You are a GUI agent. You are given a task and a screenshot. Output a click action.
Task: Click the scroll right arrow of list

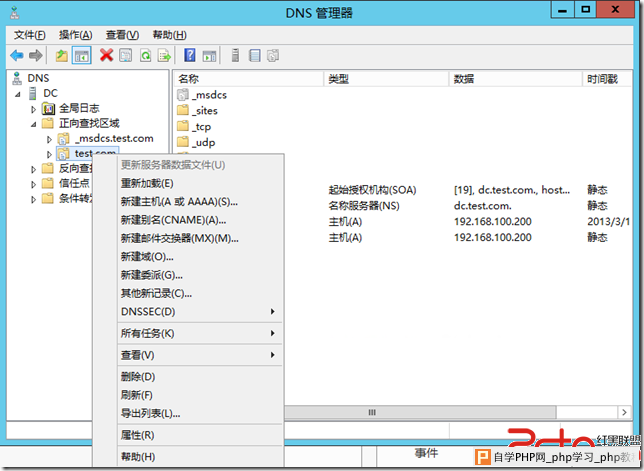tap(624, 412)
